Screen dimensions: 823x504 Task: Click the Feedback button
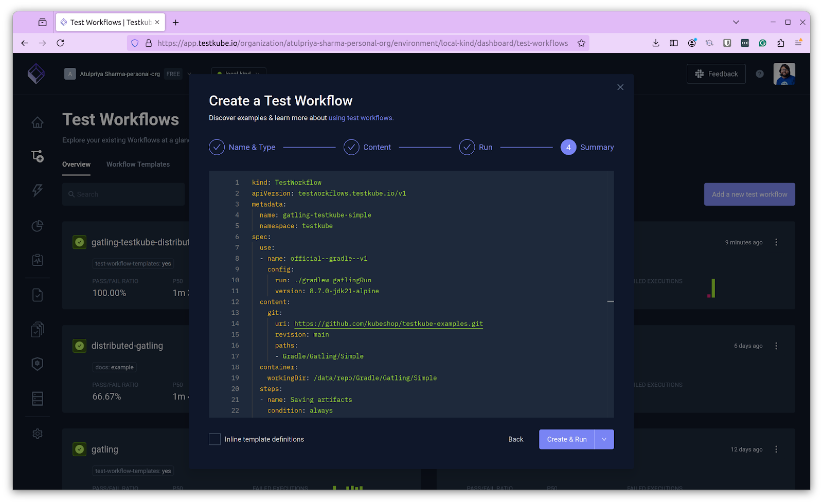(x=716, y=74)
